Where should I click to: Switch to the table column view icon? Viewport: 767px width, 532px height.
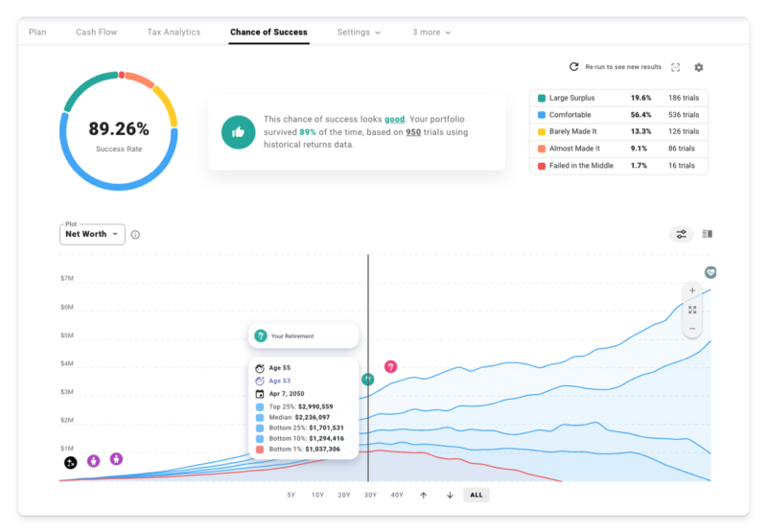(x=708, y=234)
